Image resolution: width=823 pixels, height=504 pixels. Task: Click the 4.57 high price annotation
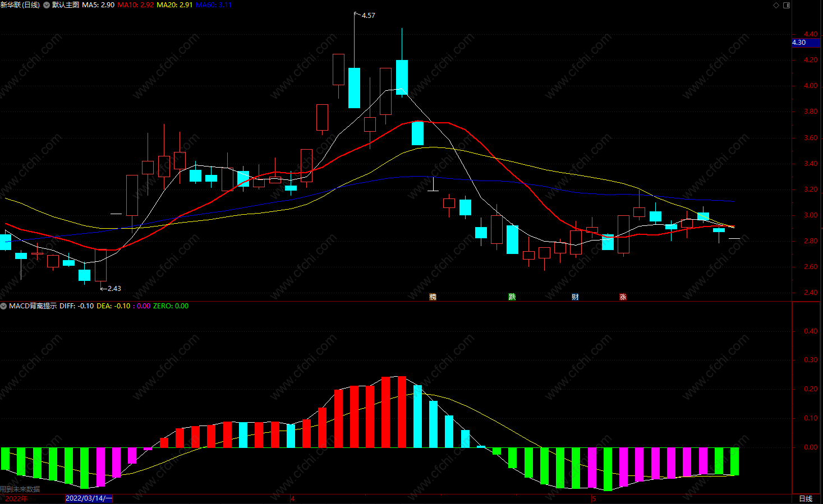[x=369, y=16]
